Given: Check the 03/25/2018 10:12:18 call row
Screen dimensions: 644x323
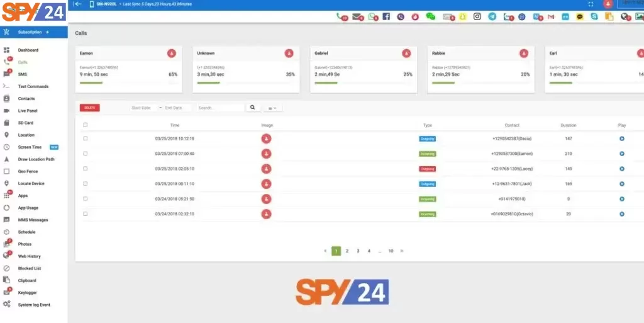Looking at the screenshot, I should coord(86,139).
